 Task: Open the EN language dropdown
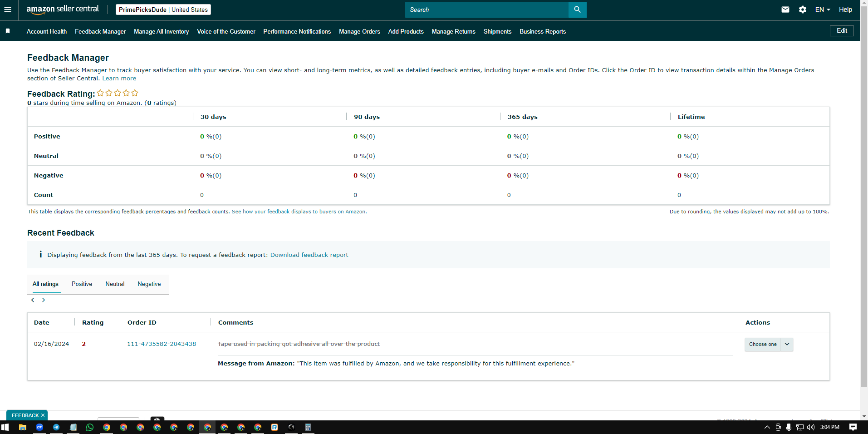pos(823,10)
